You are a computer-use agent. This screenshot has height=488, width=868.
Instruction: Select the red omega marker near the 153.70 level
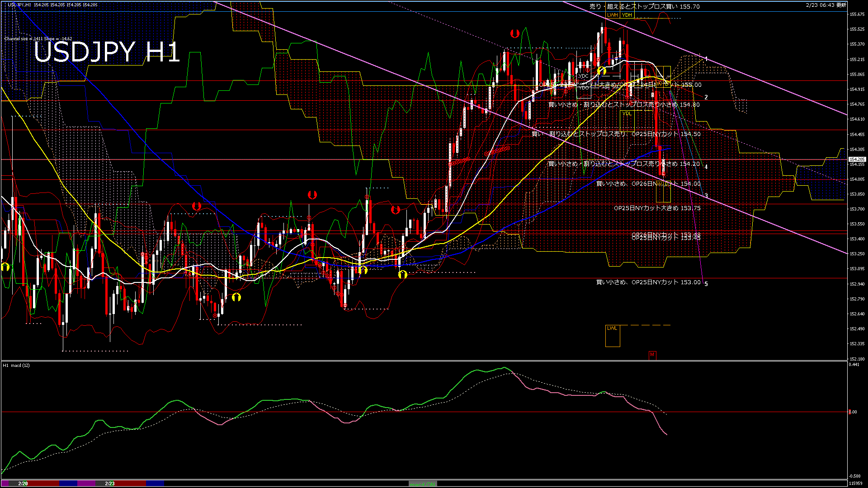(x=396, y=209)
